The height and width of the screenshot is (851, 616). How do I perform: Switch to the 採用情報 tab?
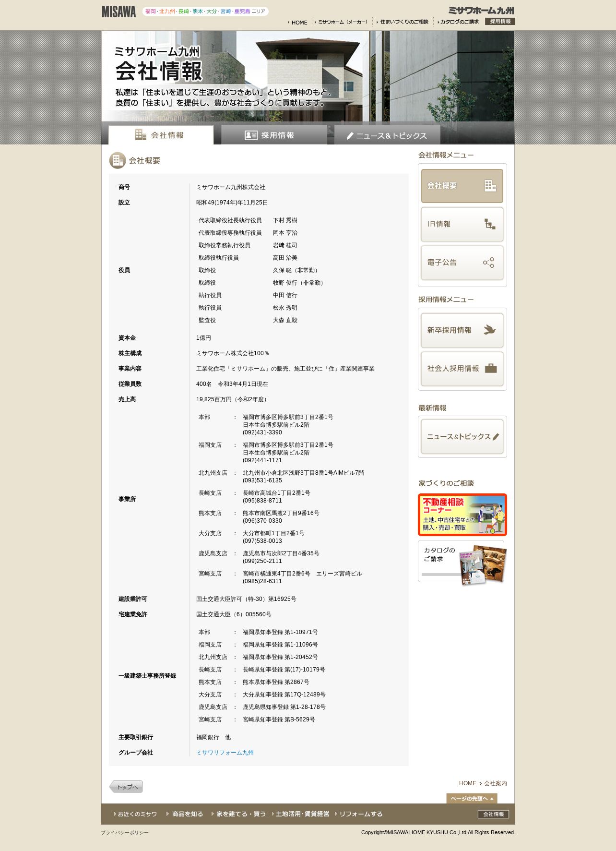tap(274, 135)
